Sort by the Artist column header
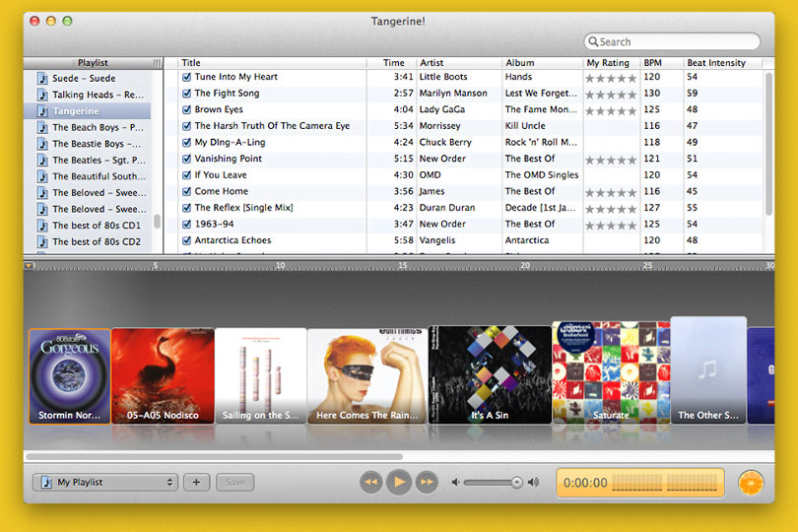798x532 pixels. pyautogui.click(x=459, y=63)
